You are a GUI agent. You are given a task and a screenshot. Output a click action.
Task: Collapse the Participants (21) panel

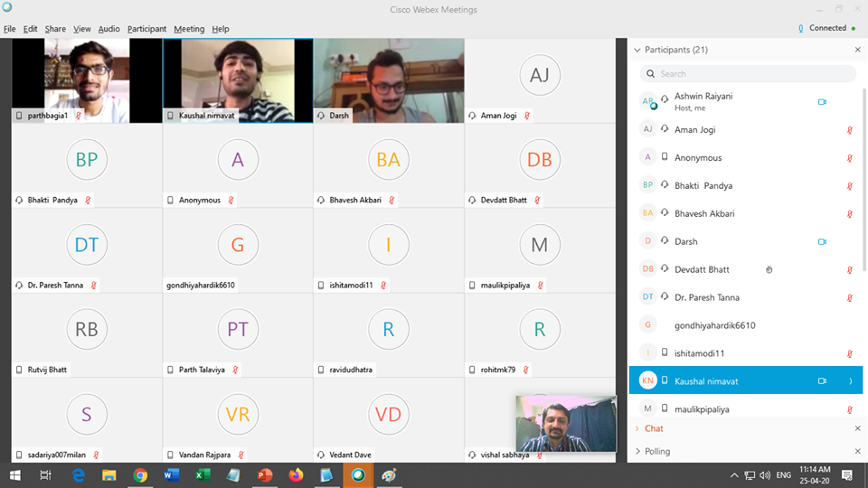[x=637, y=51]
